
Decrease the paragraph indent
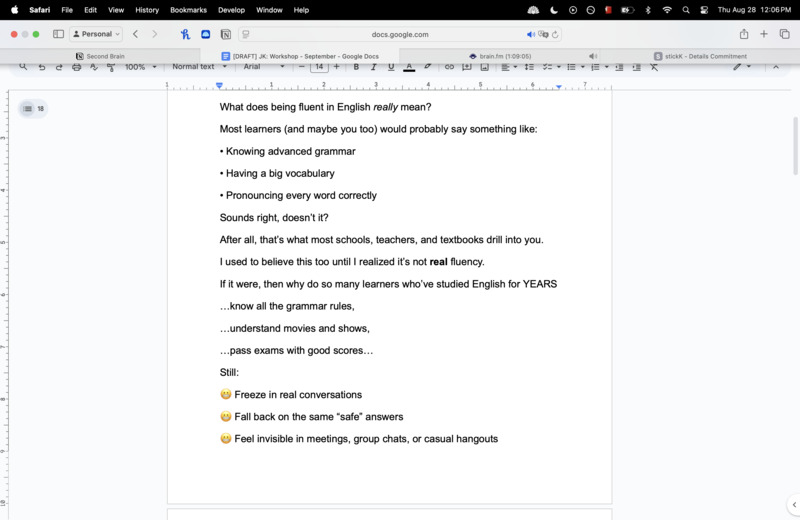[x=619, y=67]
